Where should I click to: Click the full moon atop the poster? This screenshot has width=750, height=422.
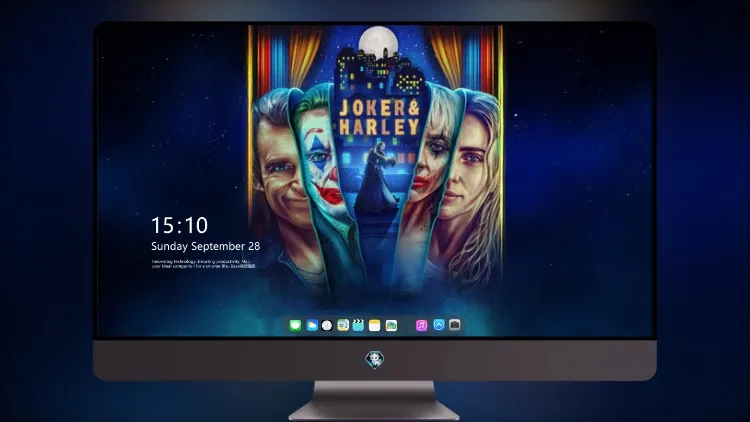coord(378,42)
